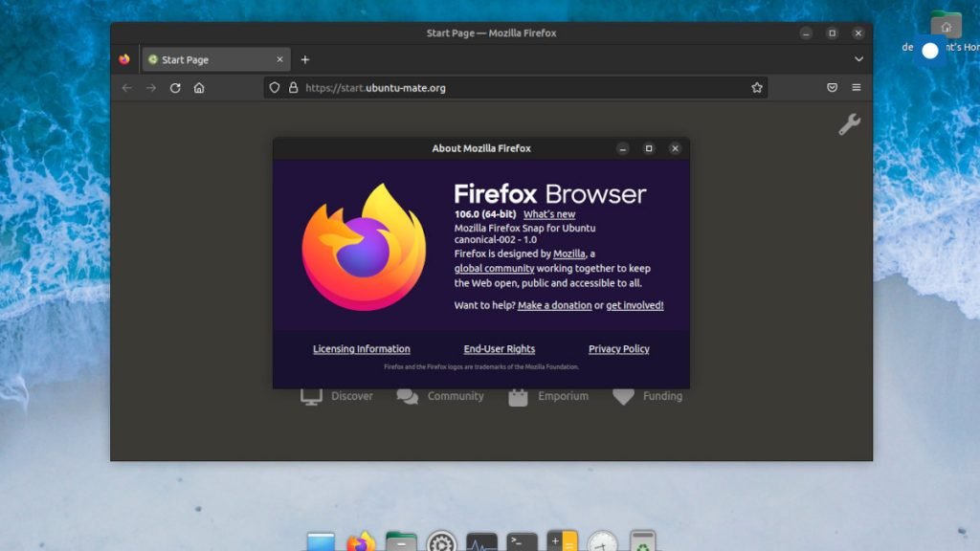The height and width of the screenshot is (551, 980).
Task: Click the Firefox View icon in tab bar
Action: (124, 59)
